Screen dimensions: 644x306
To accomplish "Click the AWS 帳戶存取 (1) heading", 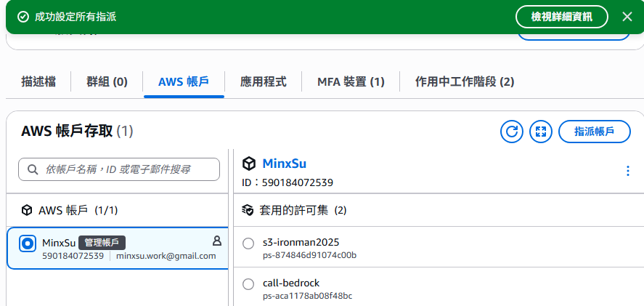I will (77, 132).
